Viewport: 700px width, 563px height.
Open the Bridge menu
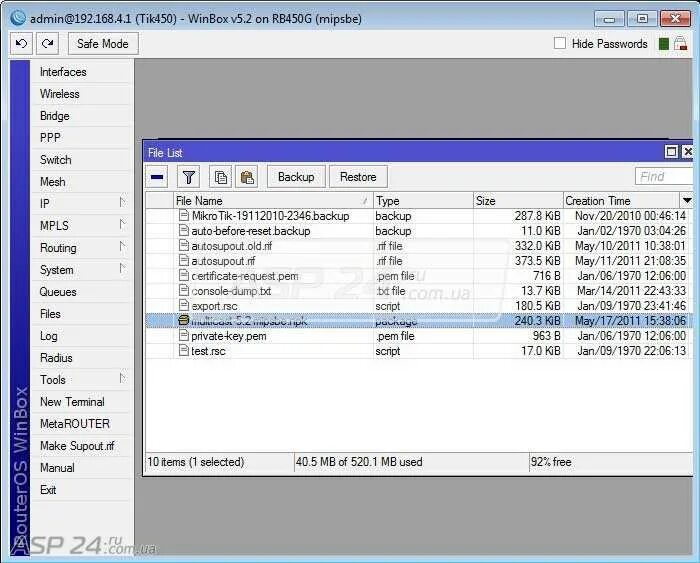81,116
